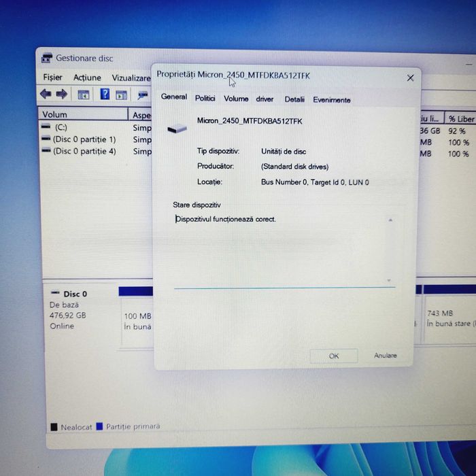The height and width of the screenshot is (476, 476).
Task: Click the Anulare button
Action: [x=386, y=355]
